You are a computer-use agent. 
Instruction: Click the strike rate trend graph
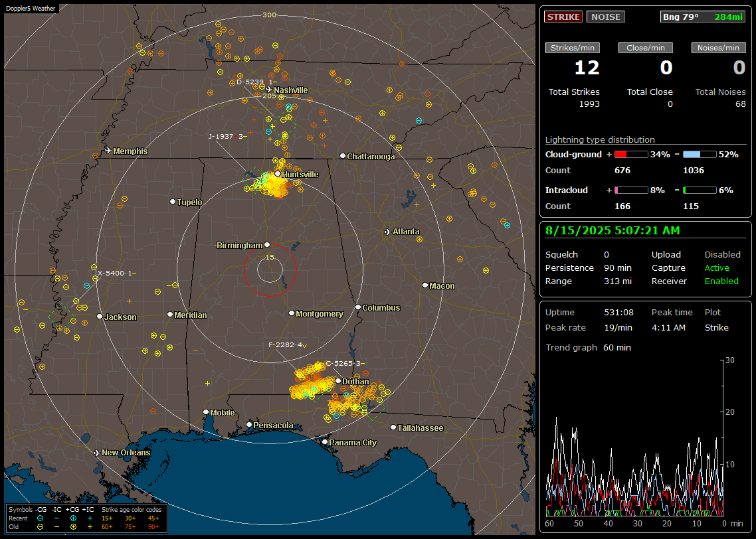(634, 438)
